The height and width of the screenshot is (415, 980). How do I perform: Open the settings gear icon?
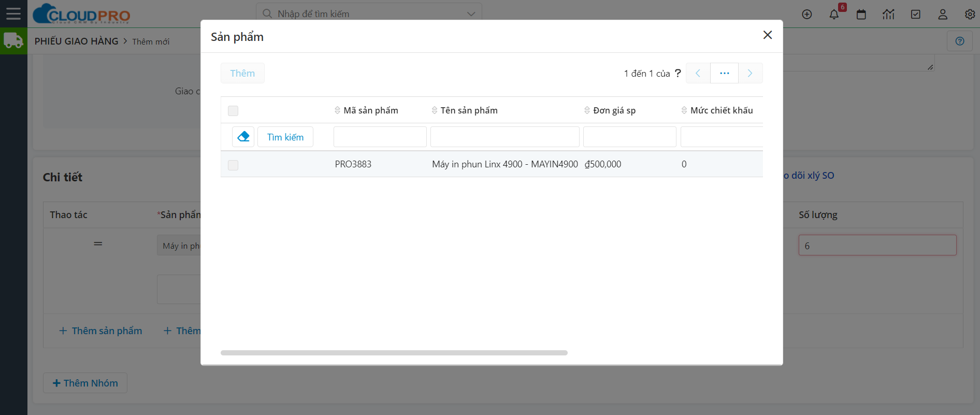point(970,15)
